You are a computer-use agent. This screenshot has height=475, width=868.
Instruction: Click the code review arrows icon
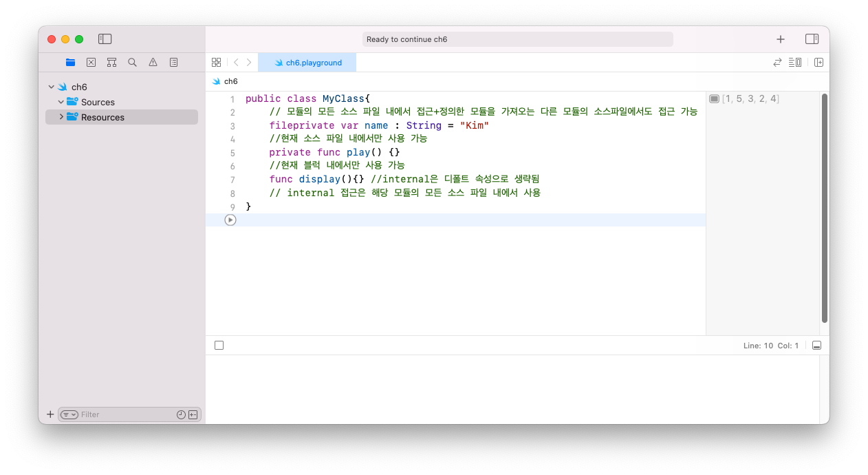(777, 62)
